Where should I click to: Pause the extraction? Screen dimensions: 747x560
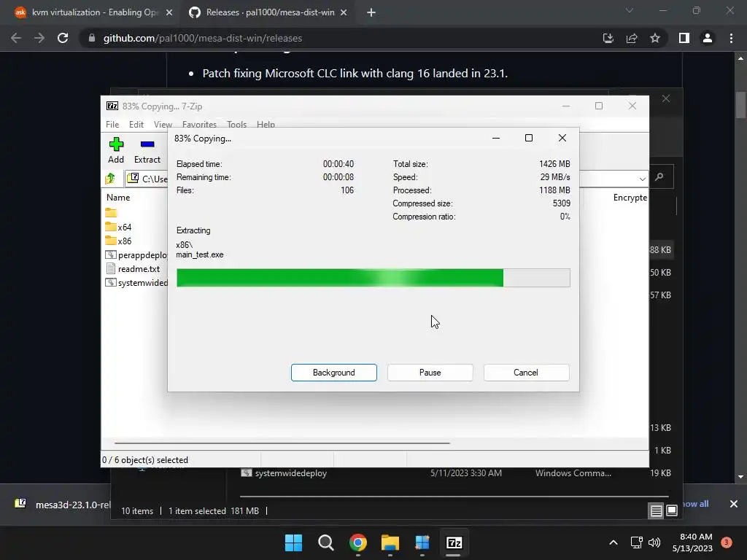430,373
